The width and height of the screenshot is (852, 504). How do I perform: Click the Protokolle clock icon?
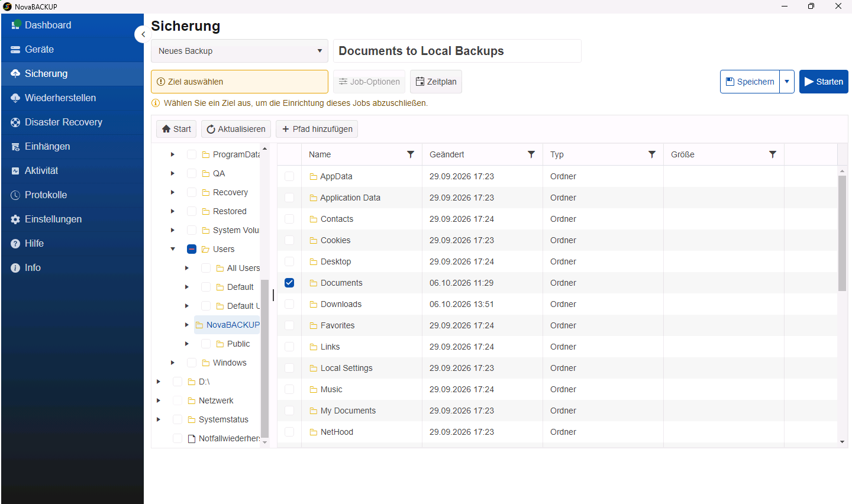[15, 195]
